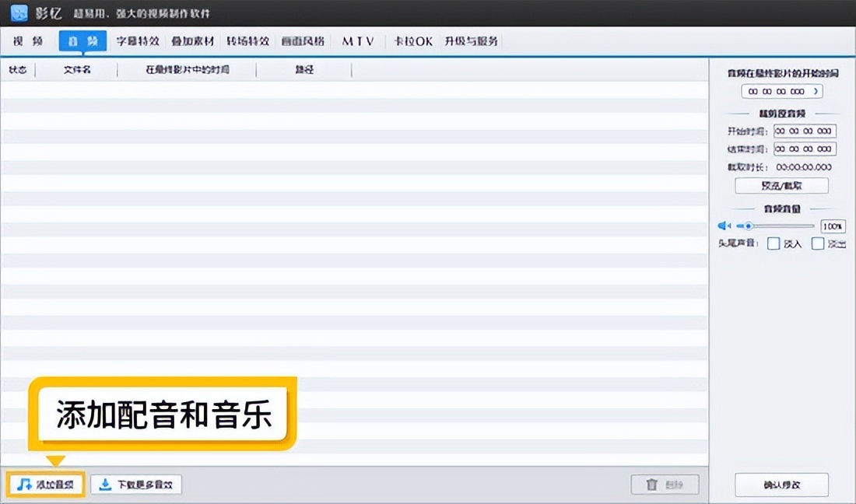
Task: Switch to the 视频 tab
Action: (28, 41)
